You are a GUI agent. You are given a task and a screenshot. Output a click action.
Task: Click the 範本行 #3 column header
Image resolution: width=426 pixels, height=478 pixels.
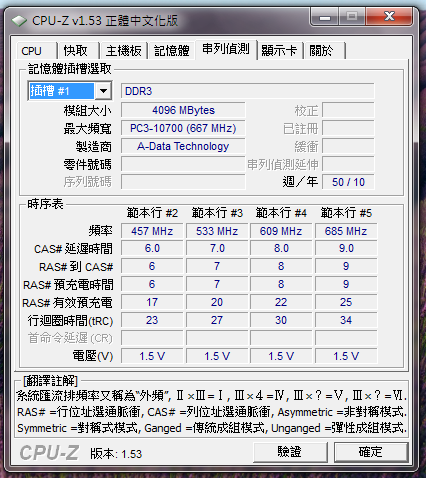217,213
